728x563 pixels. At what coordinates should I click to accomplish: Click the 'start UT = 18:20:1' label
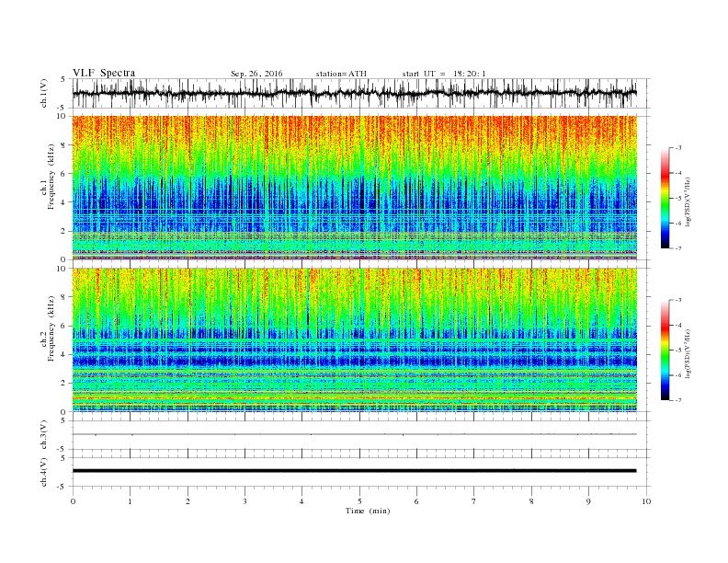pos(444,74)
